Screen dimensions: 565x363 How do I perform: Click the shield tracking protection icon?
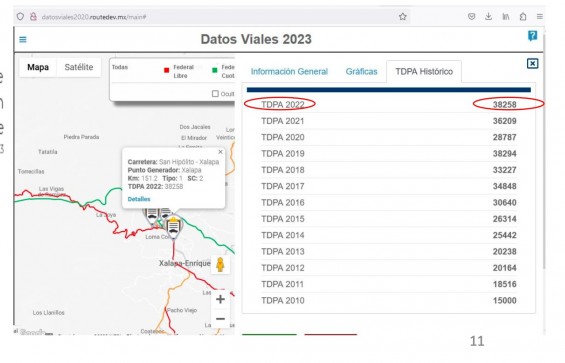click(21, 17)
